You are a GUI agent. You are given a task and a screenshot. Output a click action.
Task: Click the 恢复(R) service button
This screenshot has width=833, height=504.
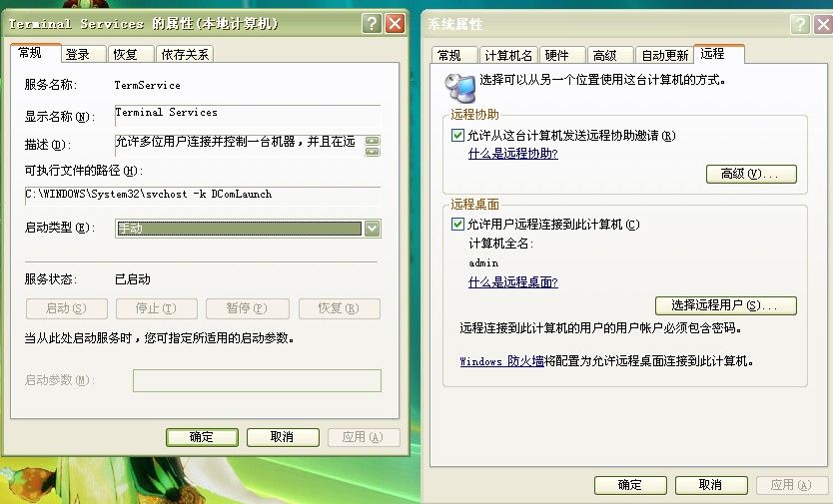[x=339, y=308]
